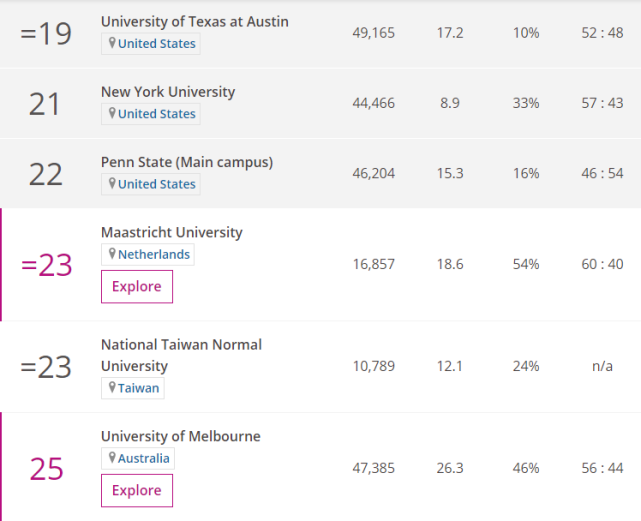Open the New York University link

pyautogui.click(x=168, y=92)
